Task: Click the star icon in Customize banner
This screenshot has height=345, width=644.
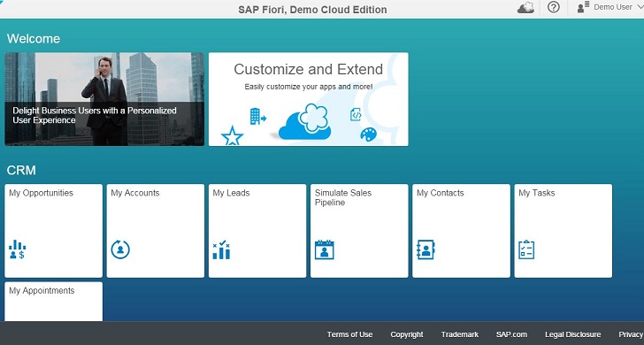Action: (232, 136)
